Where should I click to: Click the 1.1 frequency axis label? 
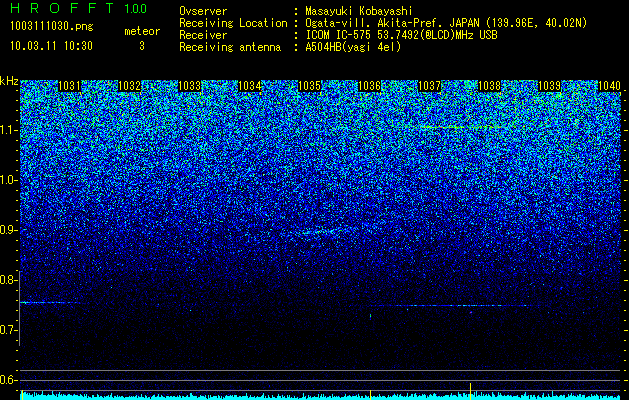point(8,130)
